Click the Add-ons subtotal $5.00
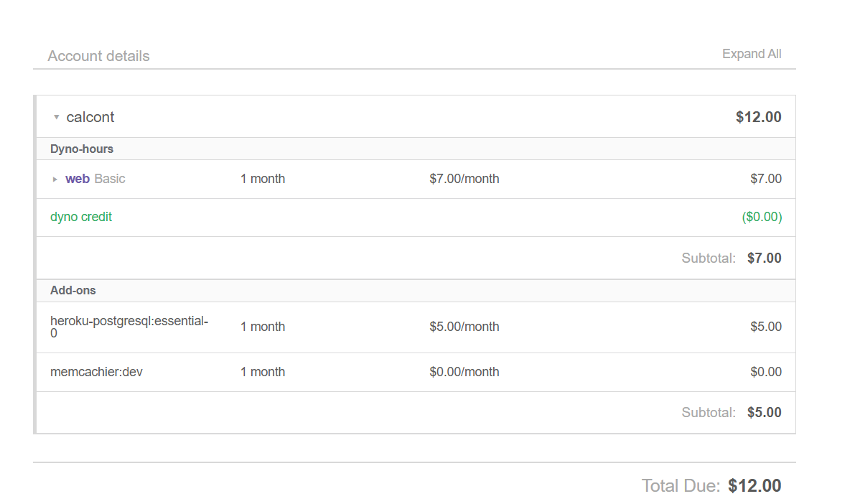 click(x=764, y=413)
